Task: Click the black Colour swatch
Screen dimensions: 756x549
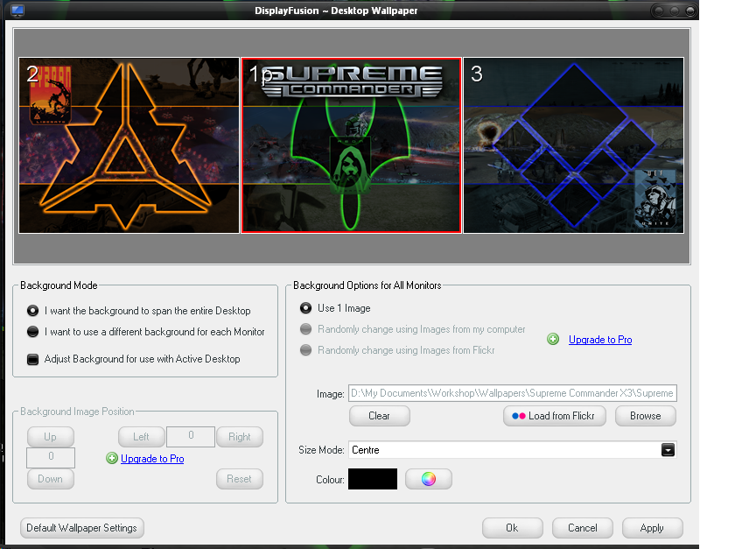Action: (x=372, y=479)
